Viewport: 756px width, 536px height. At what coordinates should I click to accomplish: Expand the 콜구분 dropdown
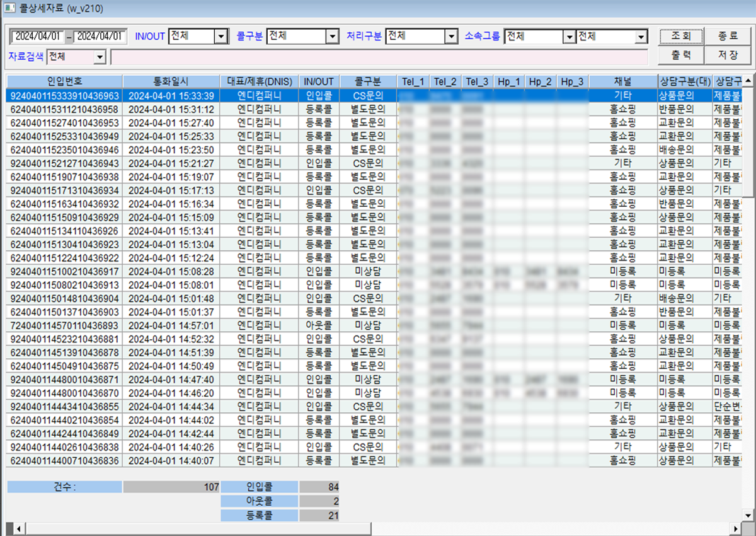(x=333, y=37)
